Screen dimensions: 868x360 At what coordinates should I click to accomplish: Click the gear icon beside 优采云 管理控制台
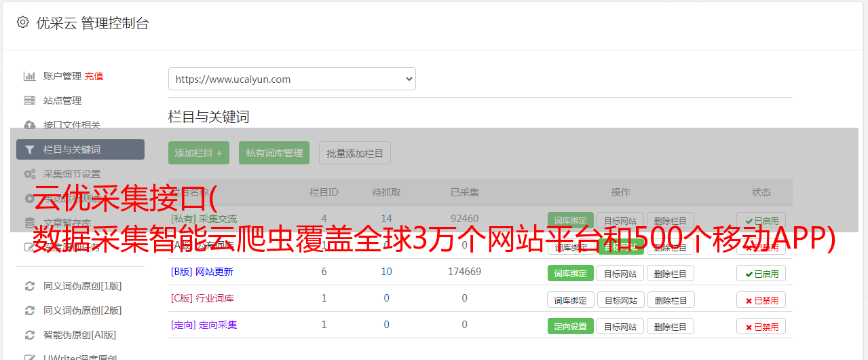click(22, 22)
